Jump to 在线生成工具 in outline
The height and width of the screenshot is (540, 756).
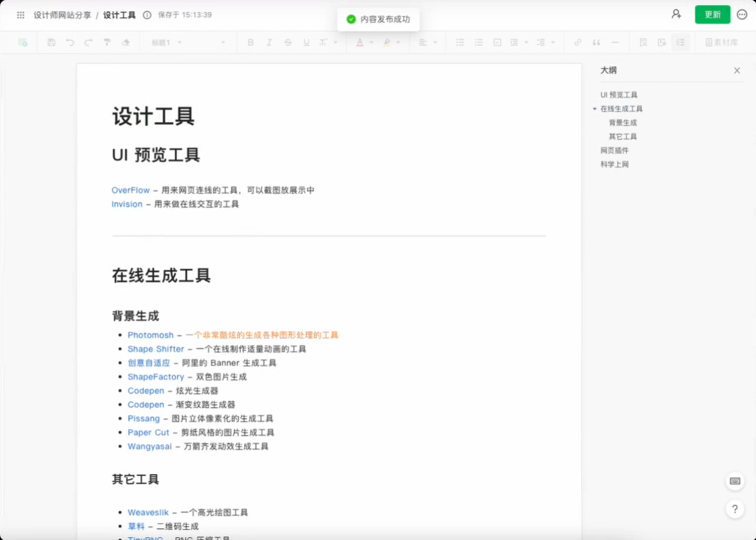pos(621,109)
